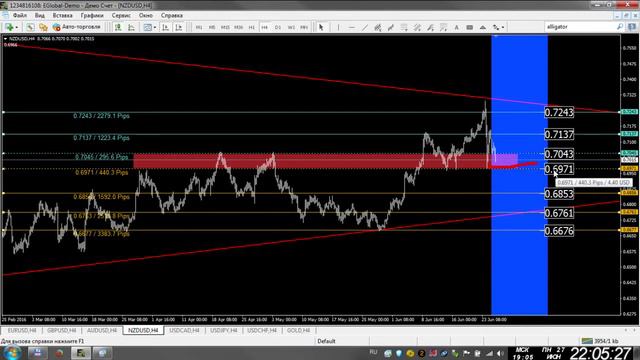The height and width of the screenshot is (360, 640).
Task: Switch to USDCAD,H4 chart tab
Action: (x=184, y=330)
